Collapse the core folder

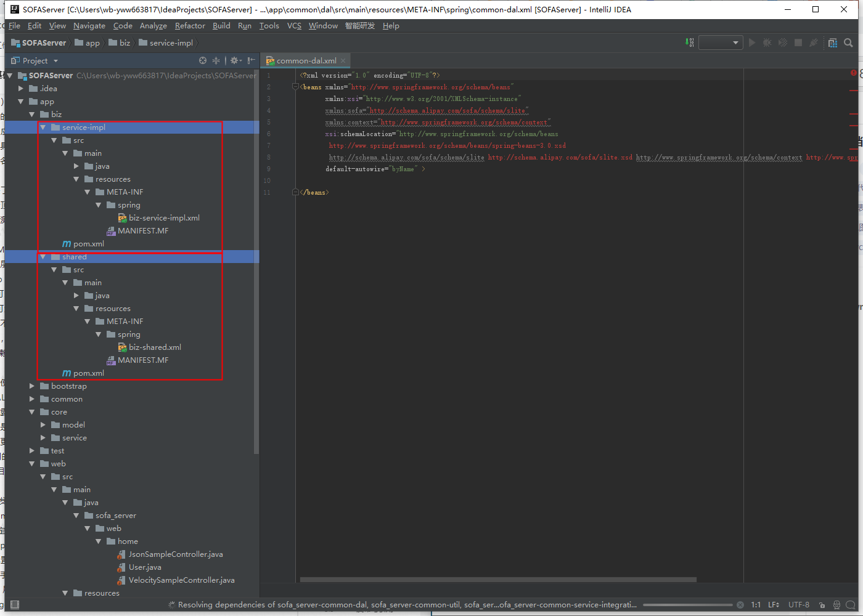click(32, 412)
